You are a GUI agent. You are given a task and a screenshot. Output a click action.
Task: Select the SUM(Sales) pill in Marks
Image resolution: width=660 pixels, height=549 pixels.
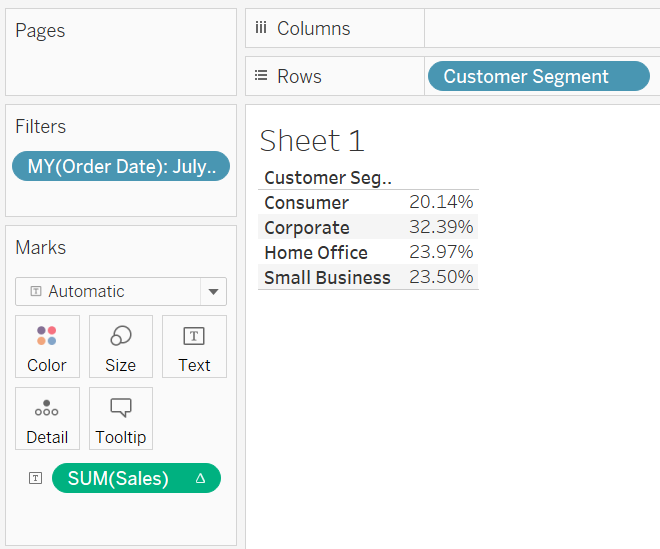(136, 478)
